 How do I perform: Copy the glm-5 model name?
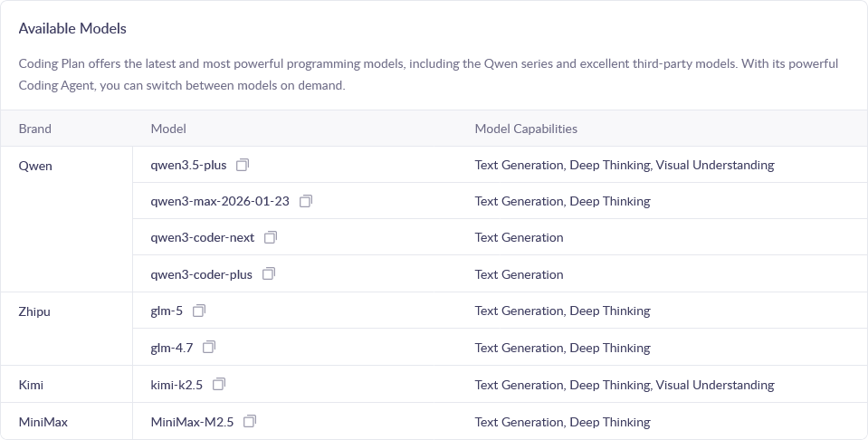click(x=199, y=311)
